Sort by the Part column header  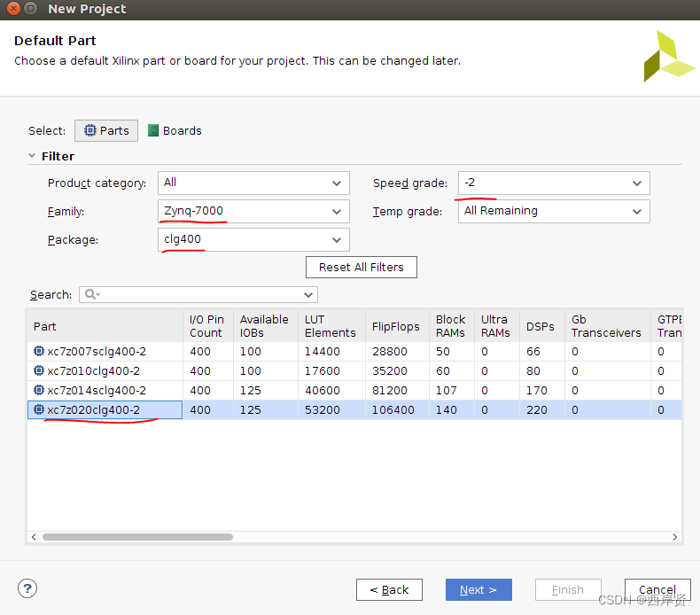[x=105, y=326]
